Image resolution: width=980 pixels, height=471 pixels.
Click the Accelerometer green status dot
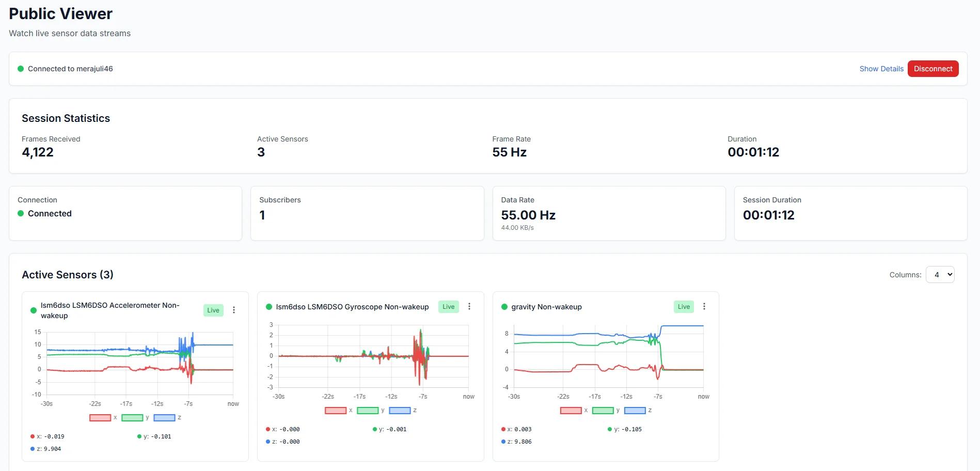tap(34, 310)
